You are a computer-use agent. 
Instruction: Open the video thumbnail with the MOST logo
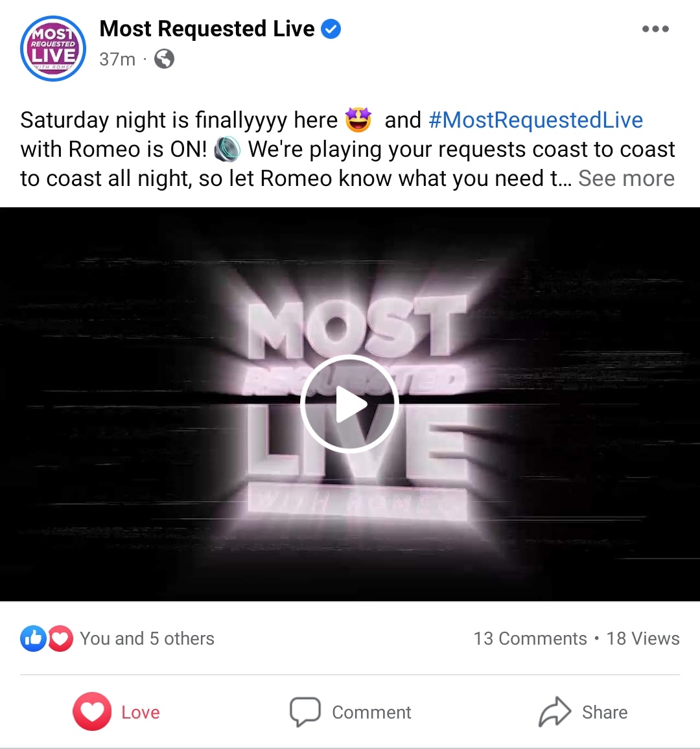[x=350, y=404]
